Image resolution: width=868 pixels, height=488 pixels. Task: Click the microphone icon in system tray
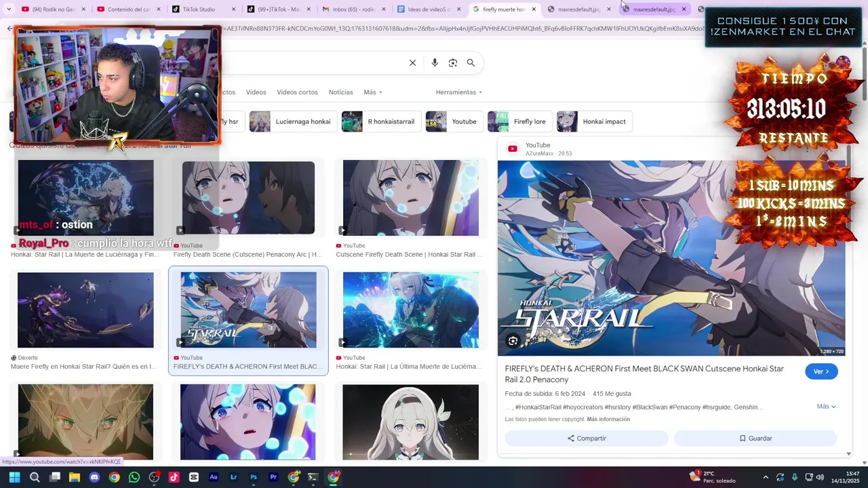click(x=794, y=477)
